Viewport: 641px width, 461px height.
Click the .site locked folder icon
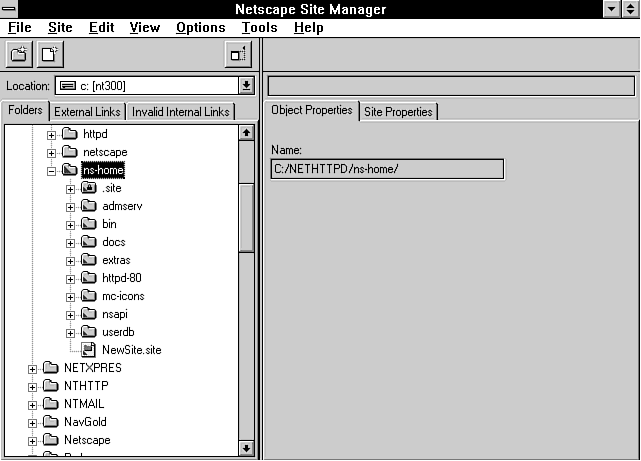(87, 188)
